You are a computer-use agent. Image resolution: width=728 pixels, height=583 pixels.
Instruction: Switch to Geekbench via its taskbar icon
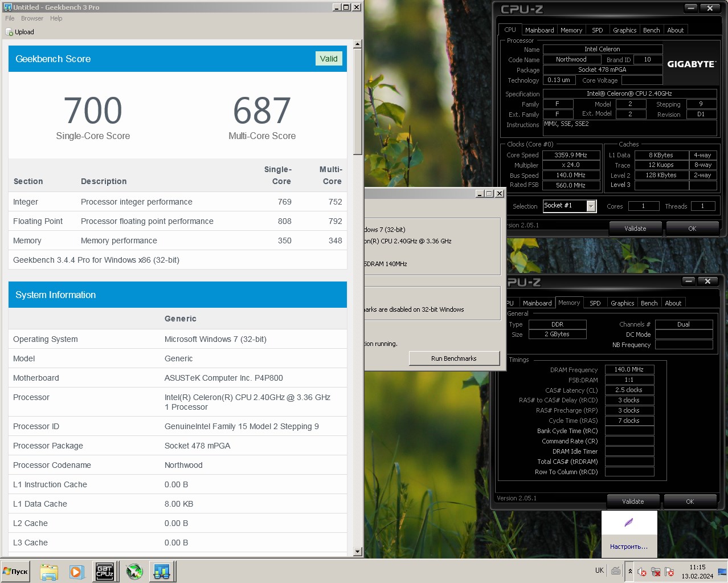(162, 571)
